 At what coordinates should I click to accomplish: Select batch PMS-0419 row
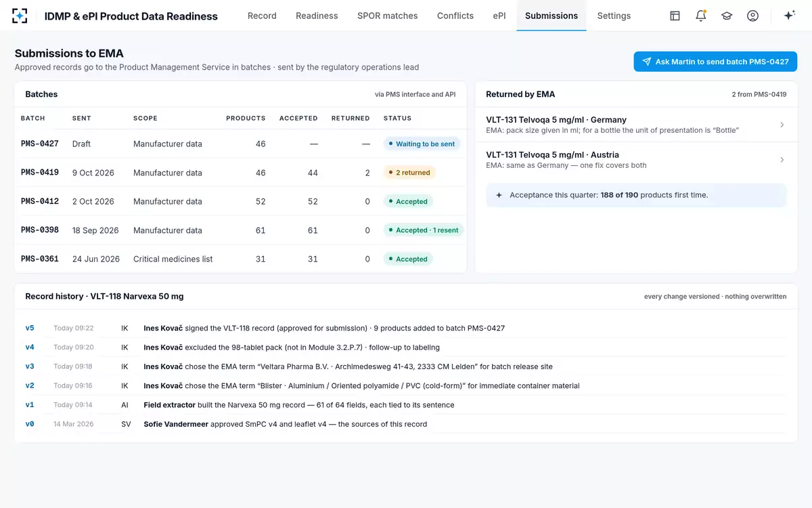241,173
